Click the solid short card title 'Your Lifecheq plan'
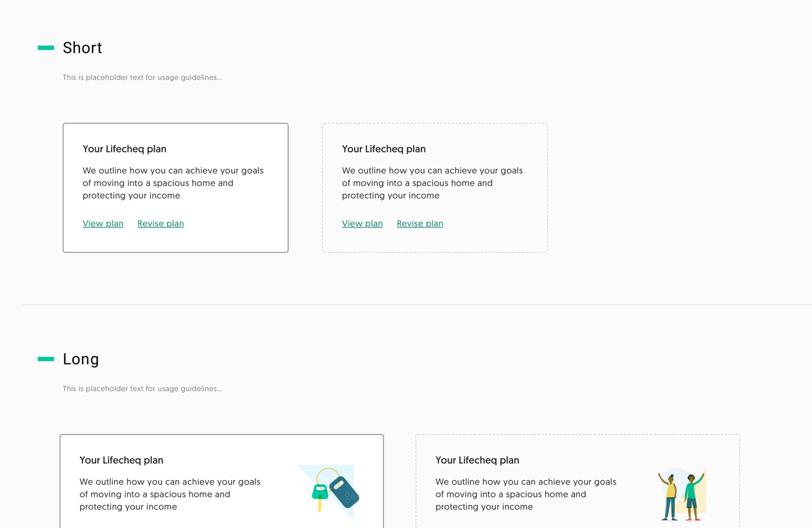Viewport: 812px width, 528px height. click(x=125, y=149)
